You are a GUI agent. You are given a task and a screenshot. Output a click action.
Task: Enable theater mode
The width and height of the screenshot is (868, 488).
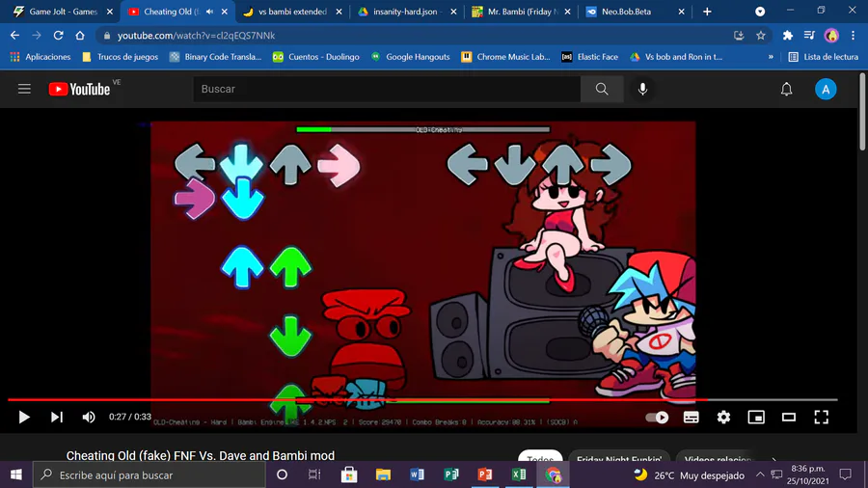coord(789,418)
